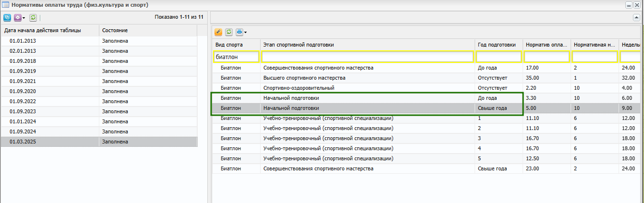Click the blue copy table icon

click(7, 17)
